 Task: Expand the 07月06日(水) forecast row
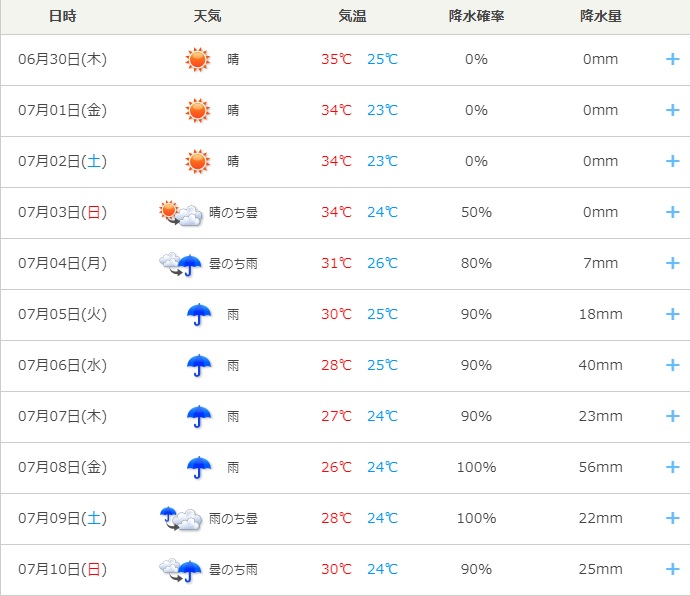click(673, 365)
